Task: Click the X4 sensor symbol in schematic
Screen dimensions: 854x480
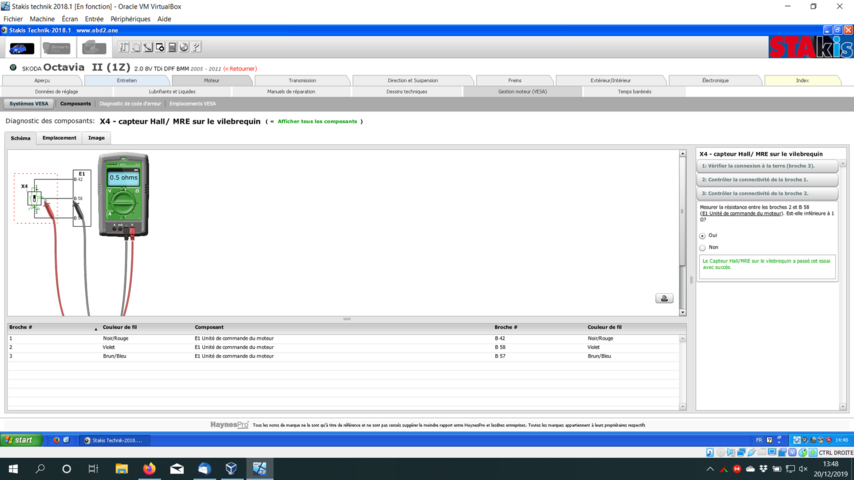Action: pos(34,198)
